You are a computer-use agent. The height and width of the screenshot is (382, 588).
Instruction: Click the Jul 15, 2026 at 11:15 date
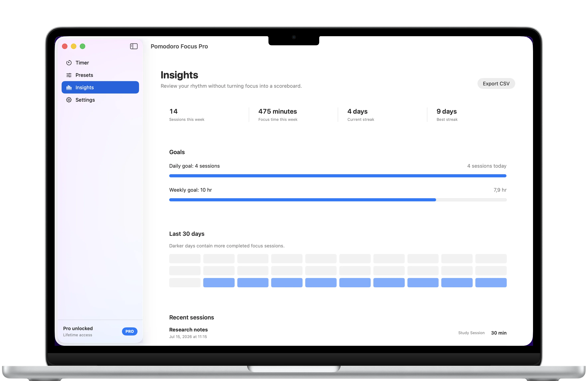coord(188,336)
